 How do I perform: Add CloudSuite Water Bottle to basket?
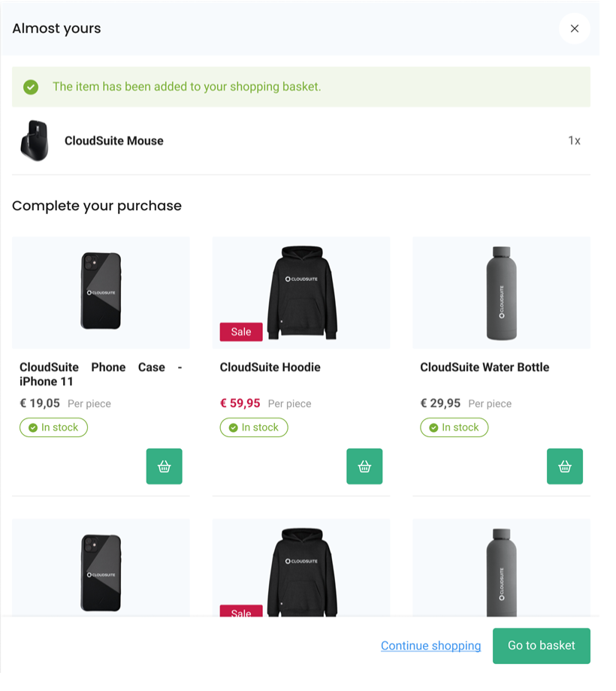coord(565,466)
